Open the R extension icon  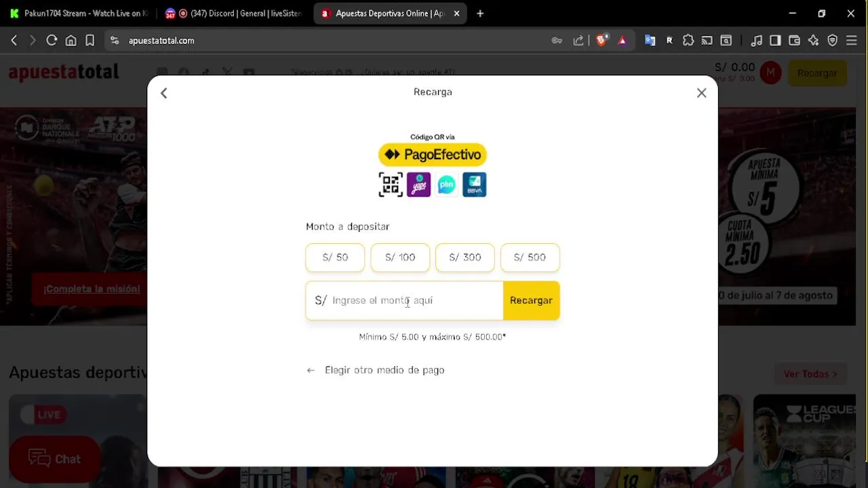669,41
